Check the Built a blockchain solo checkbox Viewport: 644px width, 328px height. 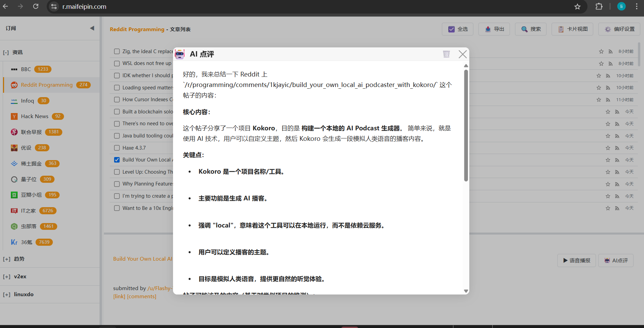point(117,112)
